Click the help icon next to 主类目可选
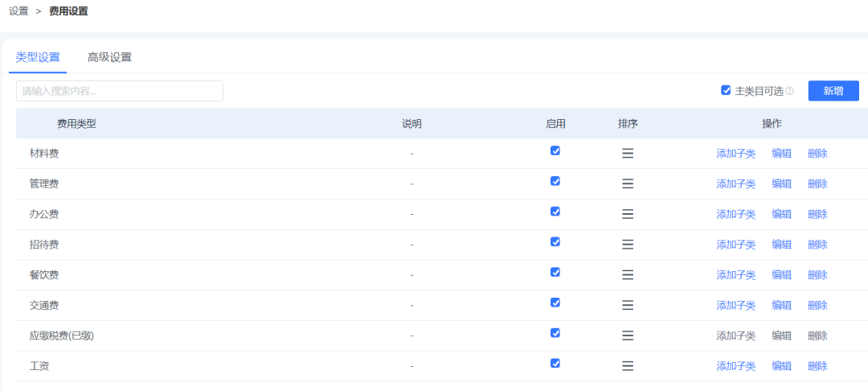The width and height of the screenshot is (868, 391). pos(790,91)
